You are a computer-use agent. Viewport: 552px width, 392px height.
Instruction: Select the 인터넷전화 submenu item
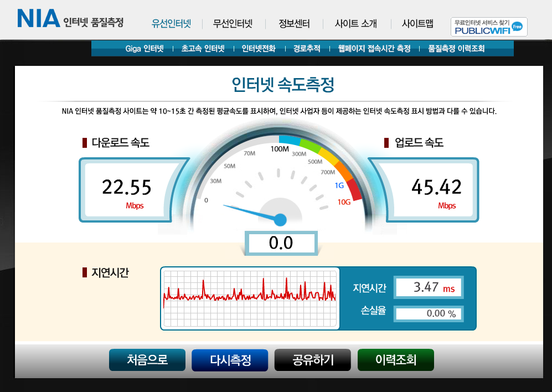point(259,49)
